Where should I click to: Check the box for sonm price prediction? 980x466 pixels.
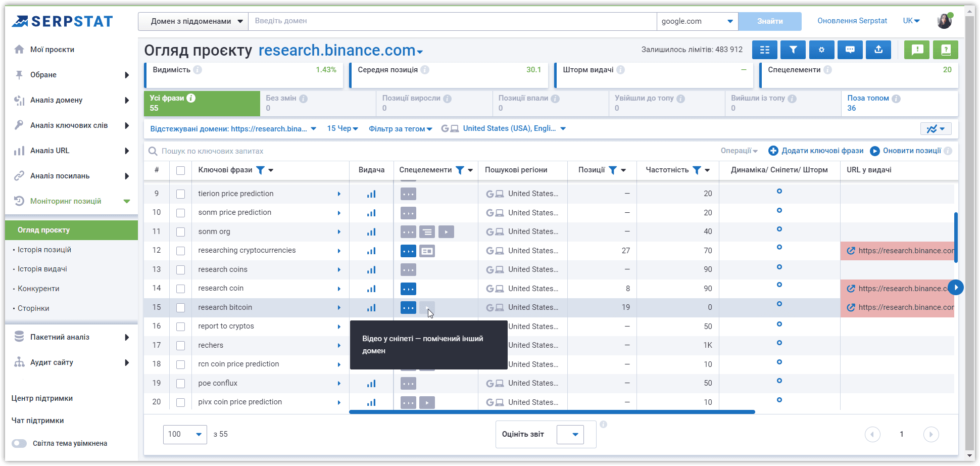pos(180,213)
